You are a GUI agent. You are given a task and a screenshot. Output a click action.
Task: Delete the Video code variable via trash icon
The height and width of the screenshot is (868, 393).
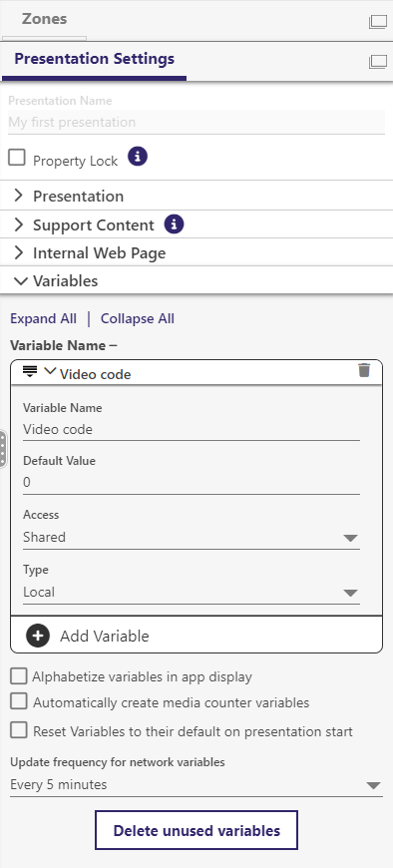click(364, 370)
